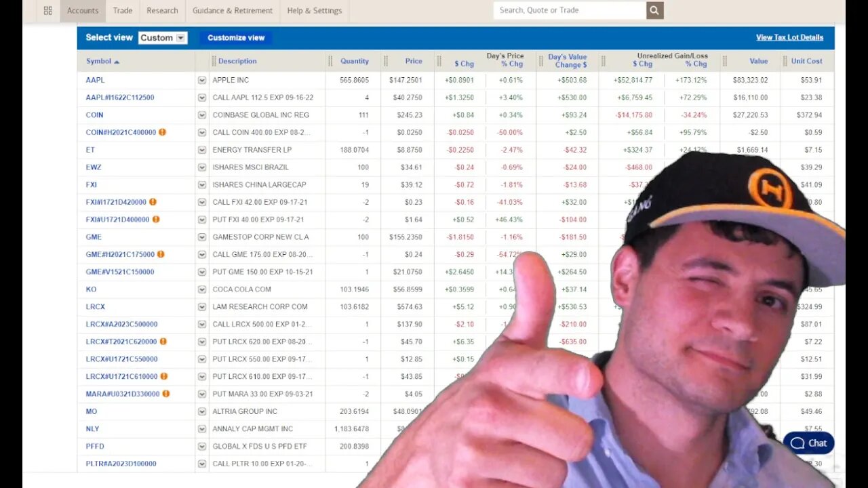Open the Trade menu

pos(123,10)
